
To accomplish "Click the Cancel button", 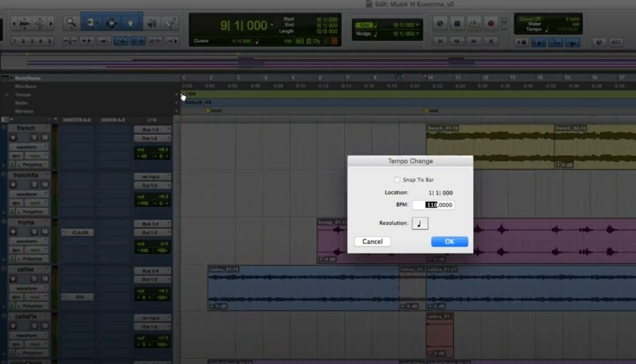I will [x=372, y=241].
